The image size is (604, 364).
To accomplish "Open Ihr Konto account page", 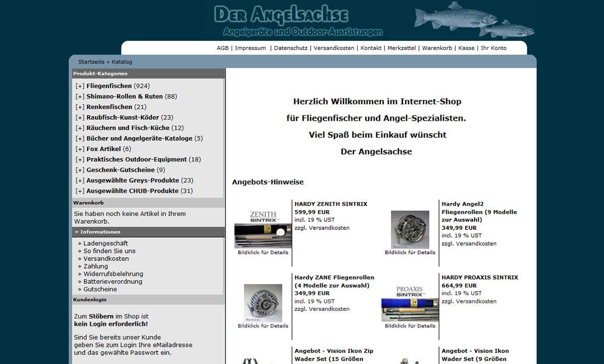I will tap(493, 48).
